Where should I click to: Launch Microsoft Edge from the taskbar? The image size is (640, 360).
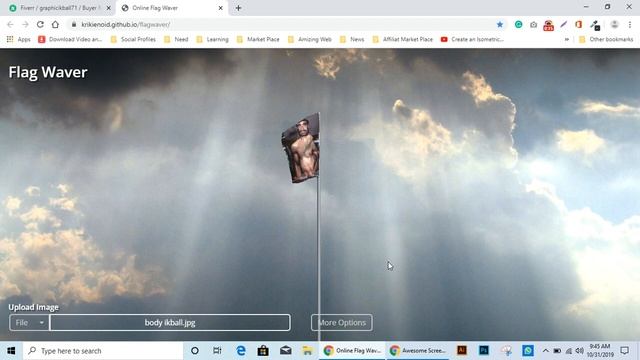tap(241, 351)
